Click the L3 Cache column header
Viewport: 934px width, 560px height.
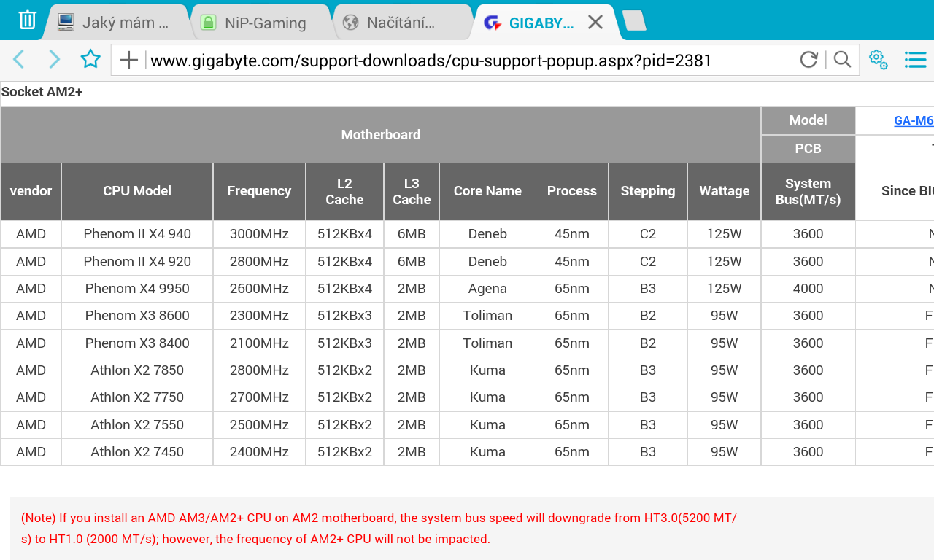tap(412, 191)
